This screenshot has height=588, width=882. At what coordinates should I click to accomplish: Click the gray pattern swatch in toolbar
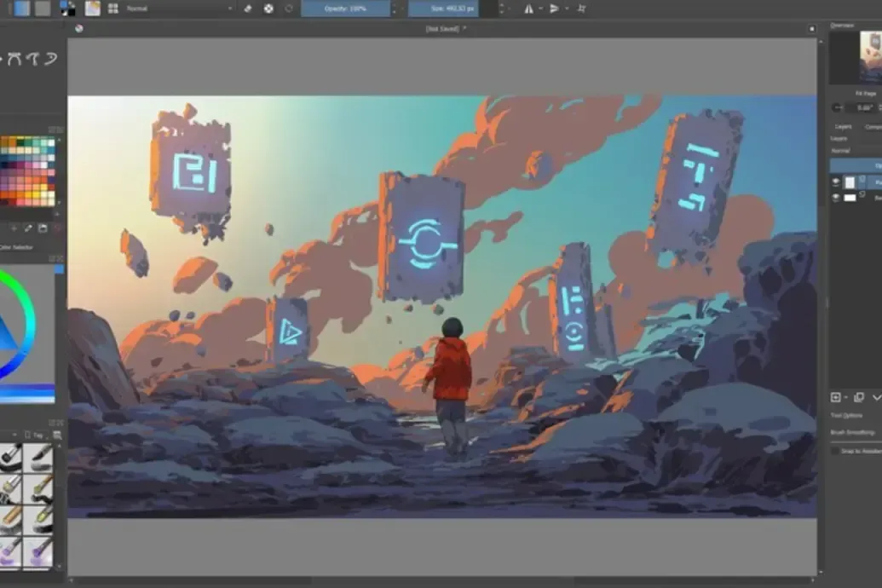[43, 9]
